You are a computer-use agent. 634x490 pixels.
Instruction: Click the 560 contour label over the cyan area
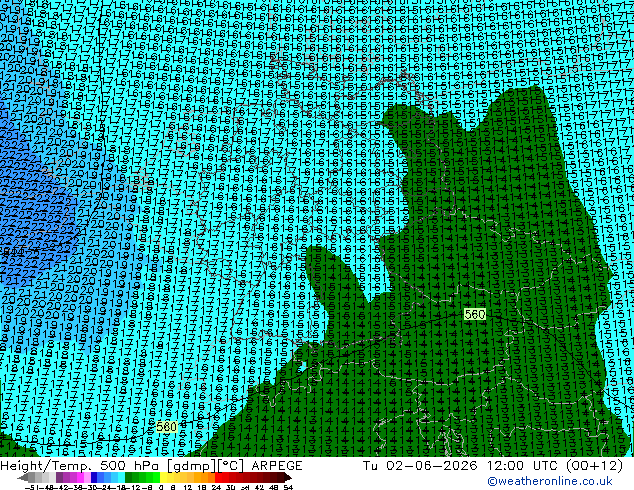click(x=166, y=427)
